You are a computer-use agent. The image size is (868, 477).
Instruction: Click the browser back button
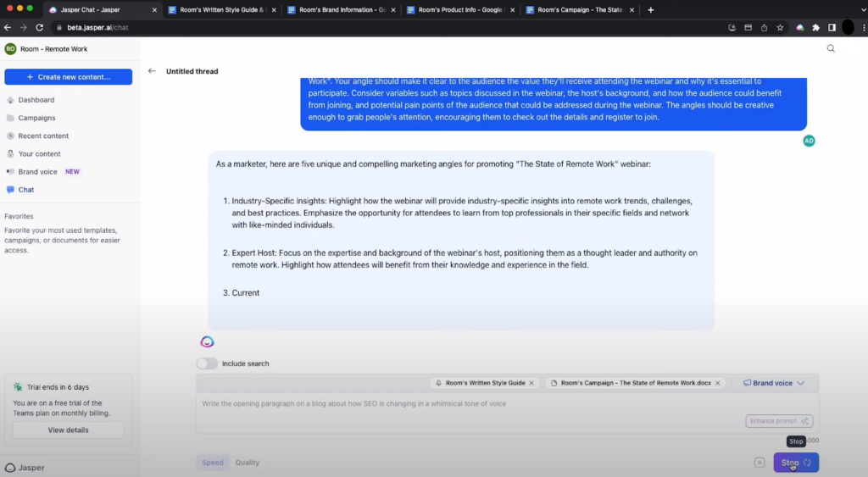tap(8, 27)
